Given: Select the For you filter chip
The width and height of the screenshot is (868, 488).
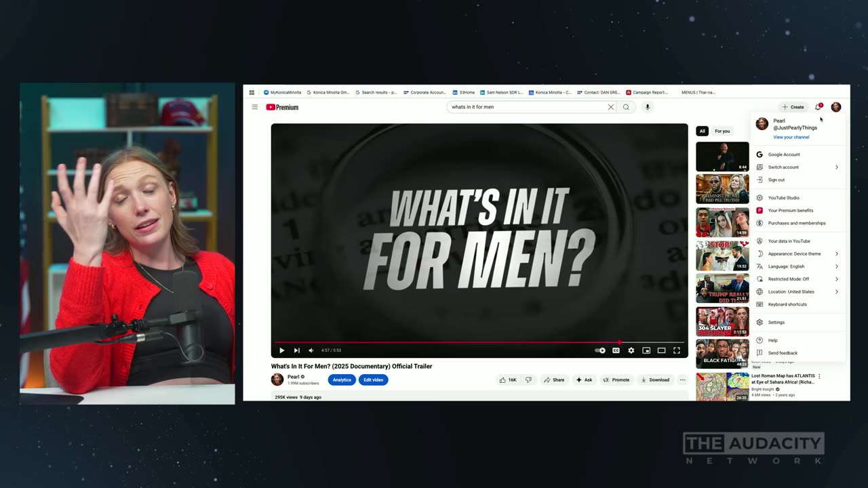Looking at the screenshot, I should click(722, 131).
